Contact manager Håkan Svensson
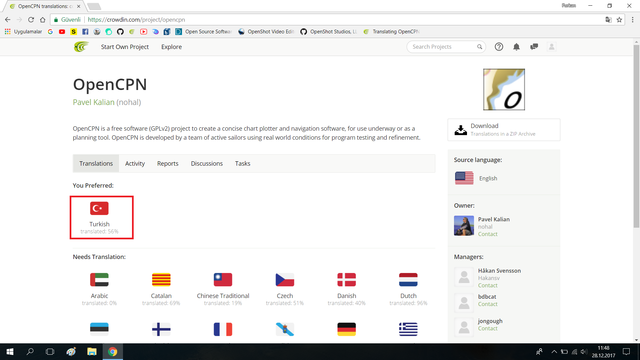The image size is (640, 360). 488,285
